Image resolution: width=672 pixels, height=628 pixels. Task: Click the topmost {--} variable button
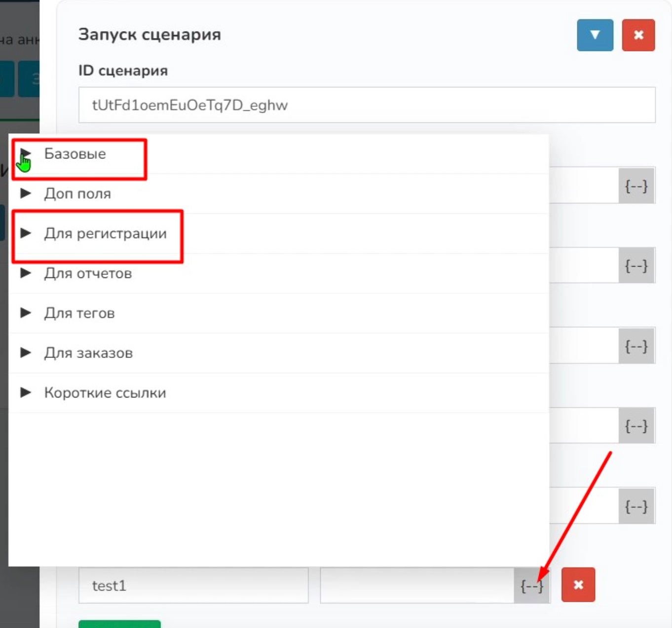point(636,186)
